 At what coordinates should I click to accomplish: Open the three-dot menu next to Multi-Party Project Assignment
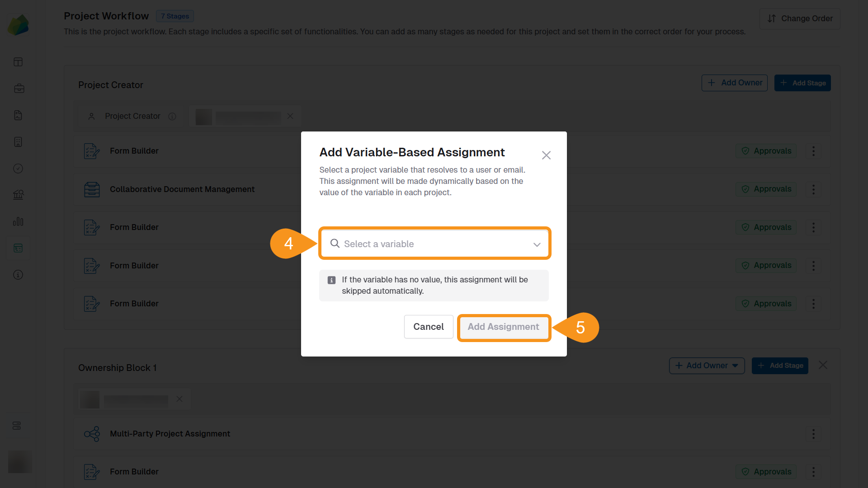[813, 434]
